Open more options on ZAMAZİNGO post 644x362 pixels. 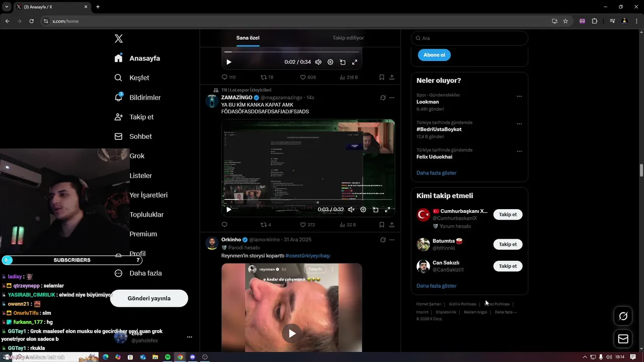392,98
